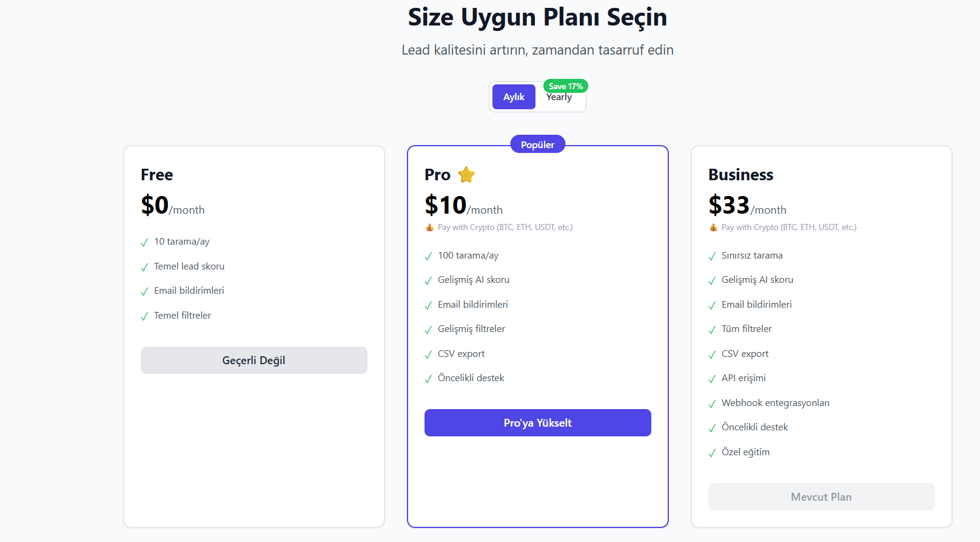Click the Popüler badge on Pro card
The width and height of the screenshot is (980, 542).
click(x=537, y=144)
